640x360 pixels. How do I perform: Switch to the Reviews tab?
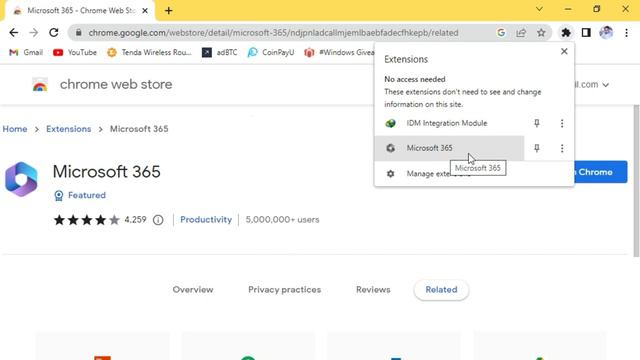373,290
